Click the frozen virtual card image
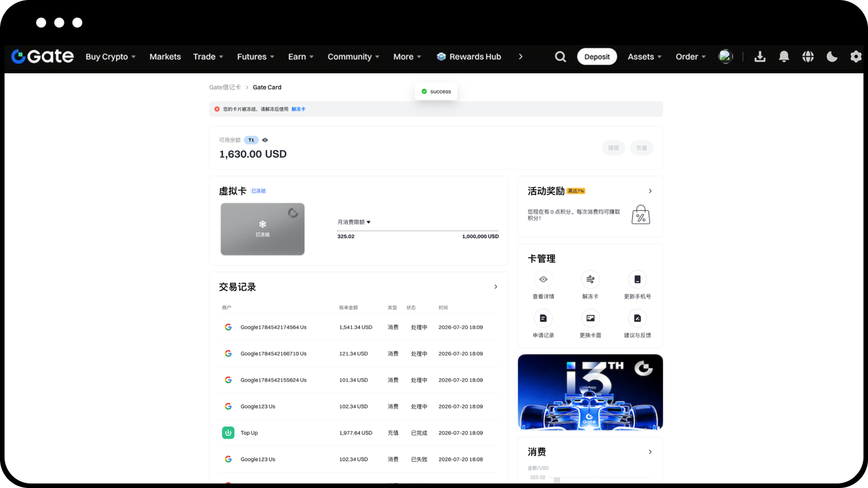Viewport: 868px width, 488px height. (x=262, y=229)
